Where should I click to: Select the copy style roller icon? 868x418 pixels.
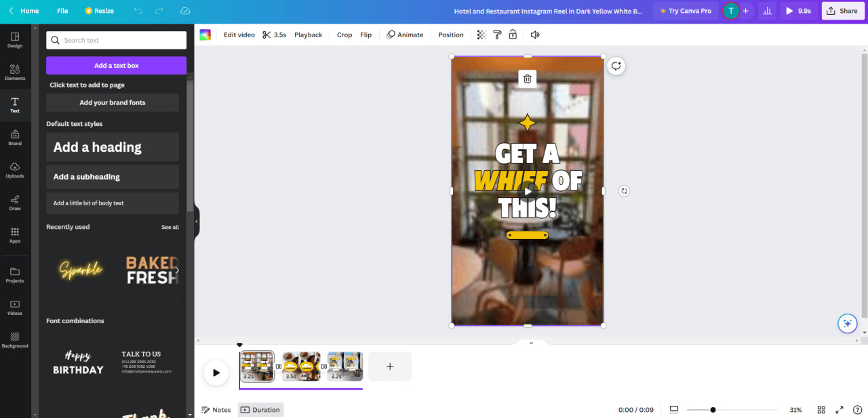(496, 35)
